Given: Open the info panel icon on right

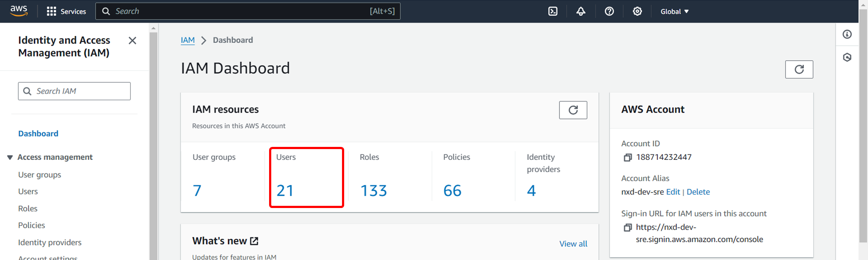Looking at the screenshot, I should coord(847,34).
